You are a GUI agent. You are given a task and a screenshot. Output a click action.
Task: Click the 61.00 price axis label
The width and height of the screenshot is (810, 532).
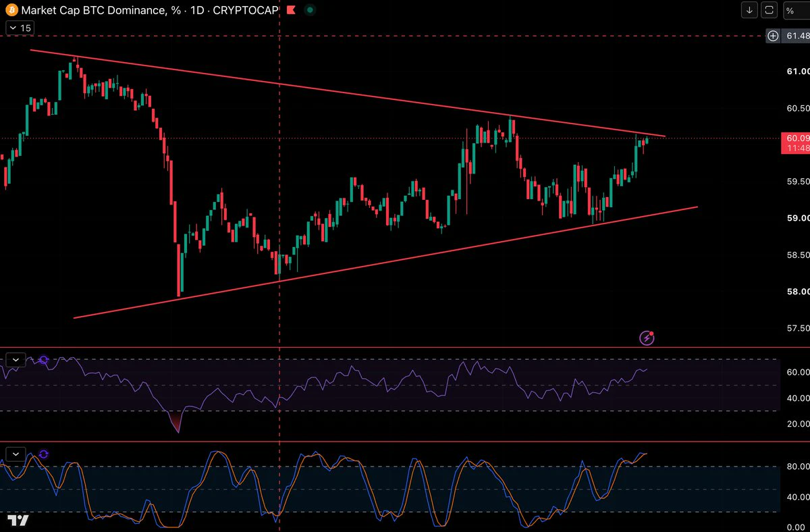pyautogui.click(x=798, y=72)
